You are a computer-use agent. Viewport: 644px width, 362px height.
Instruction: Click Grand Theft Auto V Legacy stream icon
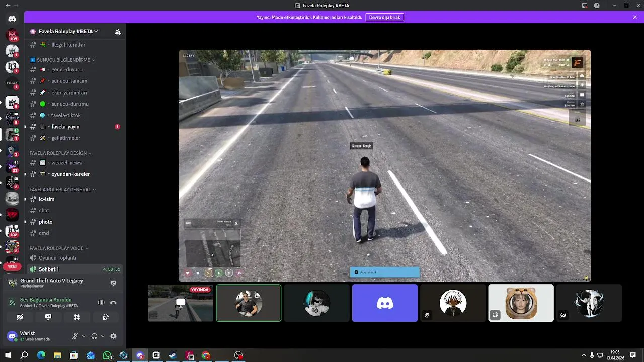[x=113, y=283]
